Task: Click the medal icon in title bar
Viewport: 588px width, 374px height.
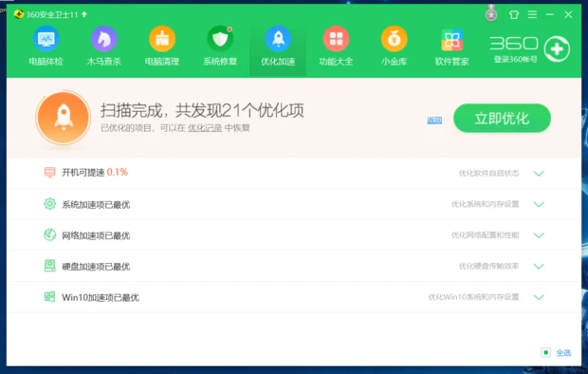Action: point(491,13)
